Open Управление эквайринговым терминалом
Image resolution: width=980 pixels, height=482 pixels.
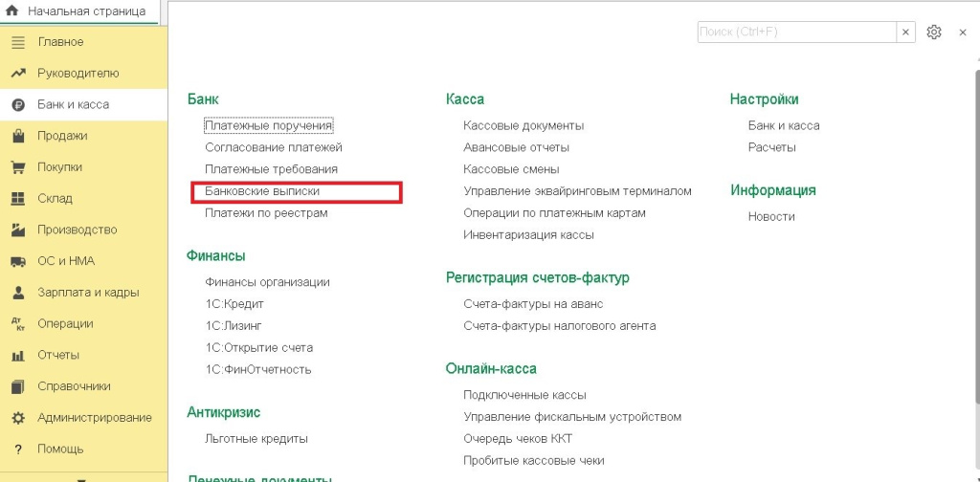click(x=577, y=191)
